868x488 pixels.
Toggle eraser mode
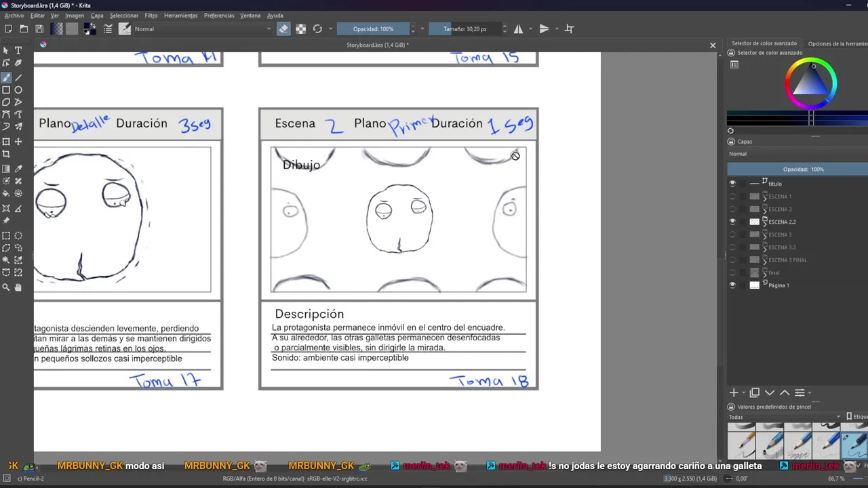click(x=283, y=29)
